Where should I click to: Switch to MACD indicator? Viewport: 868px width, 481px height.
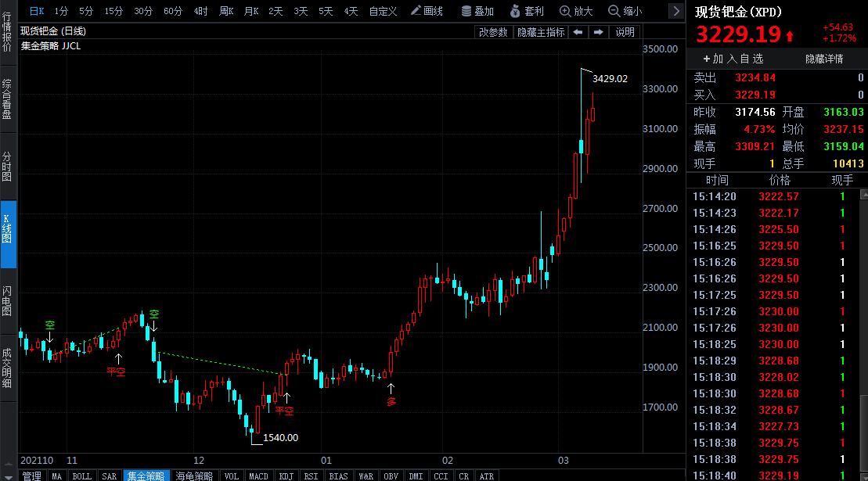click(x=258, y=476)
